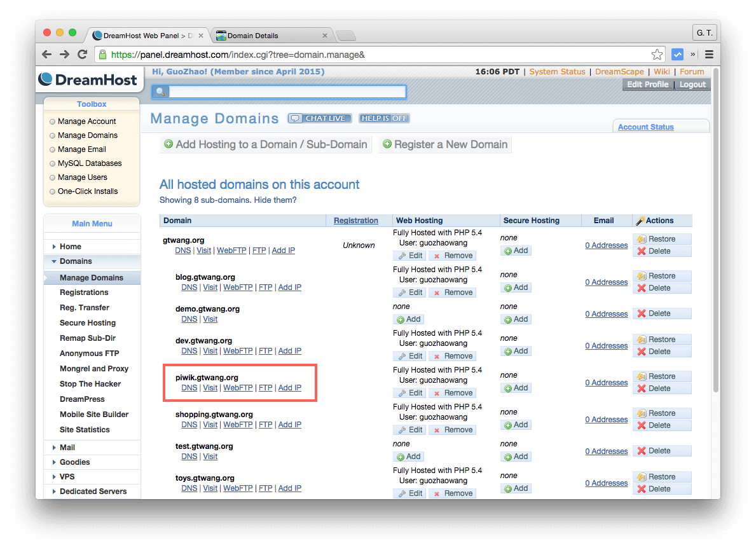This screenshot has height=550, width=756.
Task: Open the Chrome hamburger menu
Action: click(x=709, y=55)
